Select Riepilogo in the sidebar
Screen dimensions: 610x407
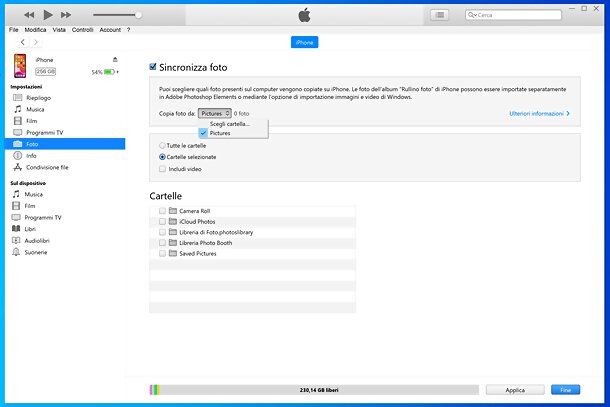39,98
